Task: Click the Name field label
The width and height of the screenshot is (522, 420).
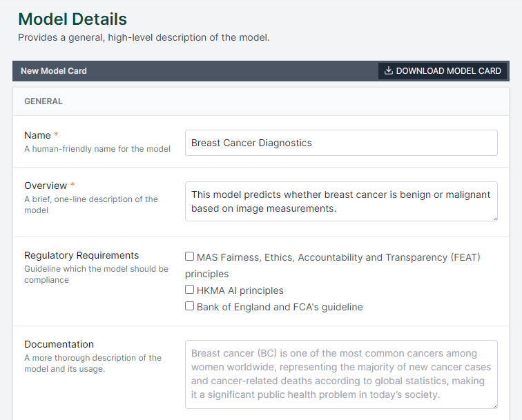Action: (37, 135)
